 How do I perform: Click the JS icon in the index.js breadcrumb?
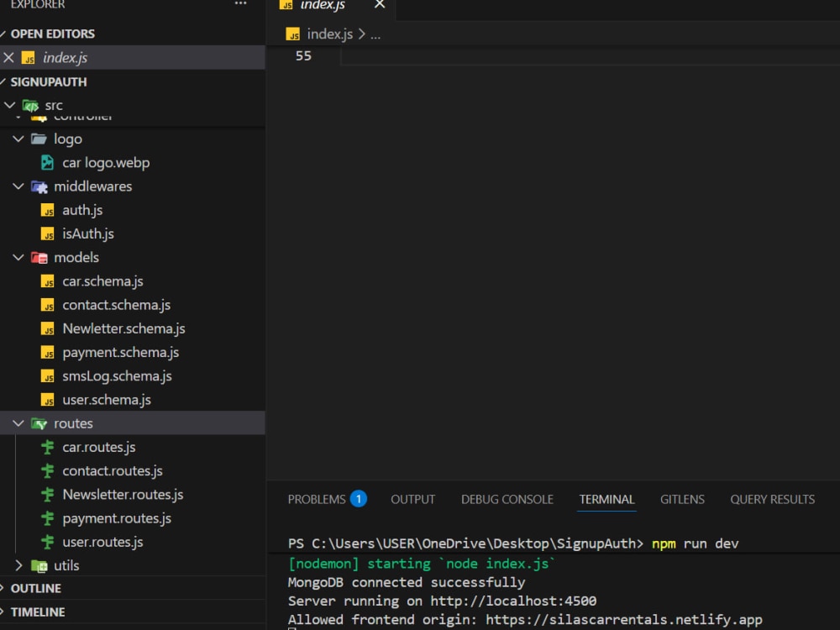[292, 34]
